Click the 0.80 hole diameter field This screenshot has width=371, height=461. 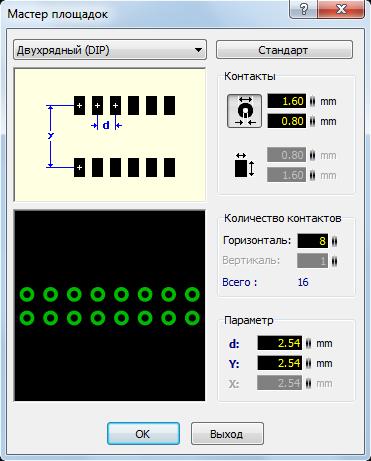287,121
